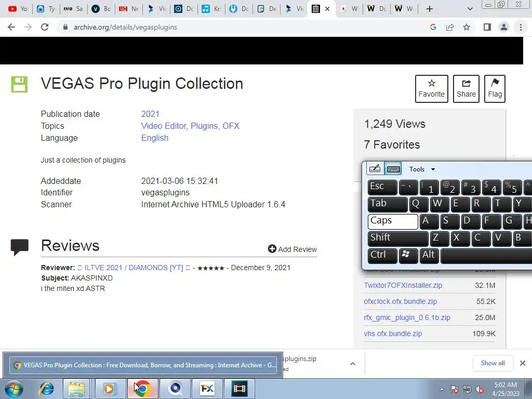Launch Internet Explorer from the taskbar
Screen dimensions: 532x399
[46, 389]
